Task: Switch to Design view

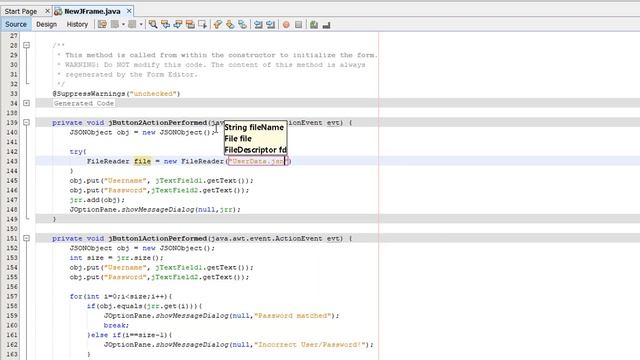Action: pyautogui.click(x=47, y=24)
